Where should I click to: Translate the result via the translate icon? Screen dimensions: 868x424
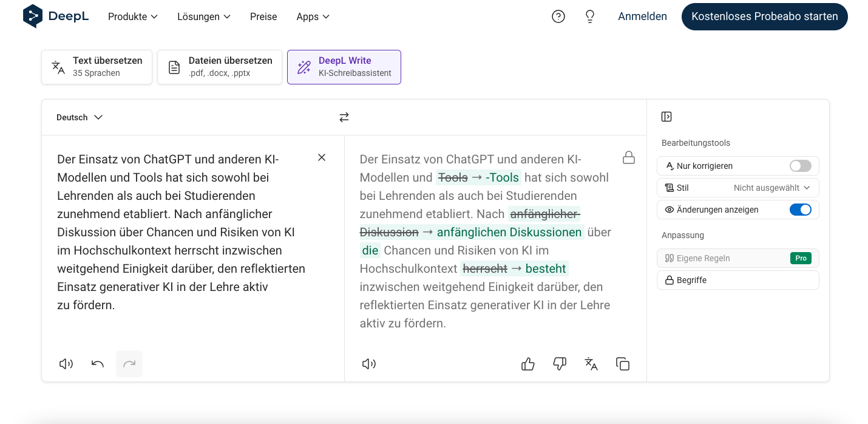click(591, 363)
